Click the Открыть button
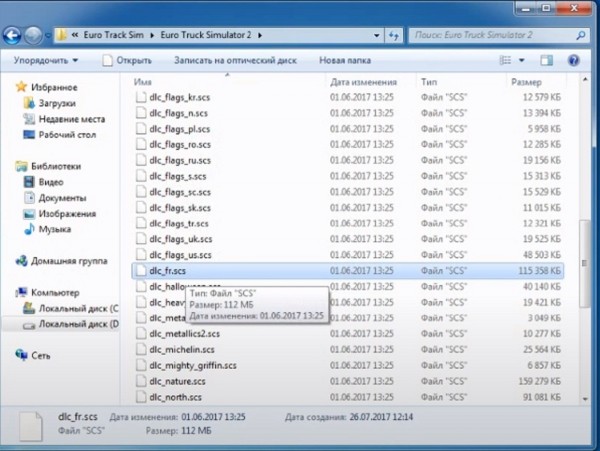Image resolution: width=600 pixels, height=451 pixels. (x=127, y=60)
